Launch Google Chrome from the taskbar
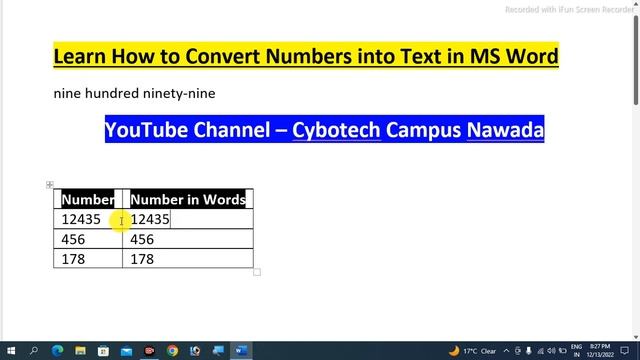Viewport: 640px width, 360px height. tap(172, 351)
